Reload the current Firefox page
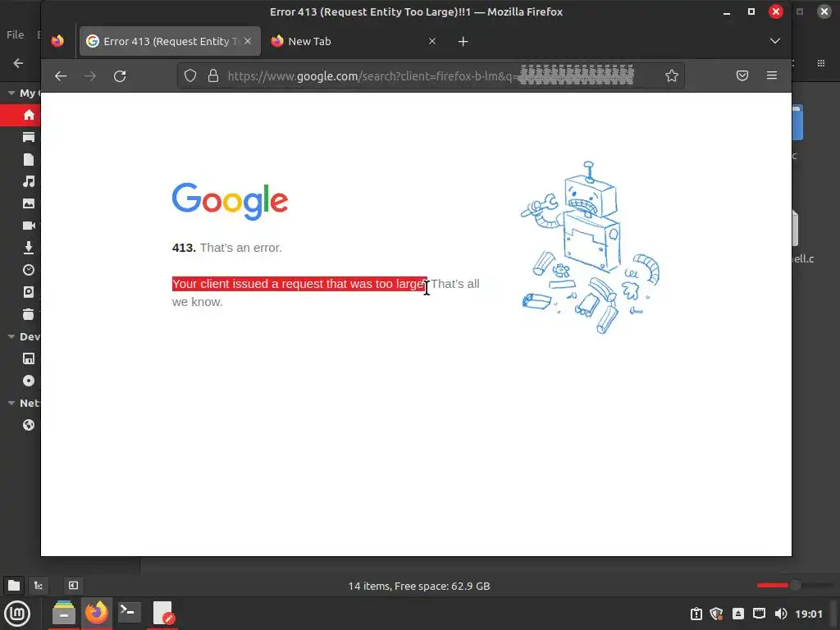 point(120,76)
